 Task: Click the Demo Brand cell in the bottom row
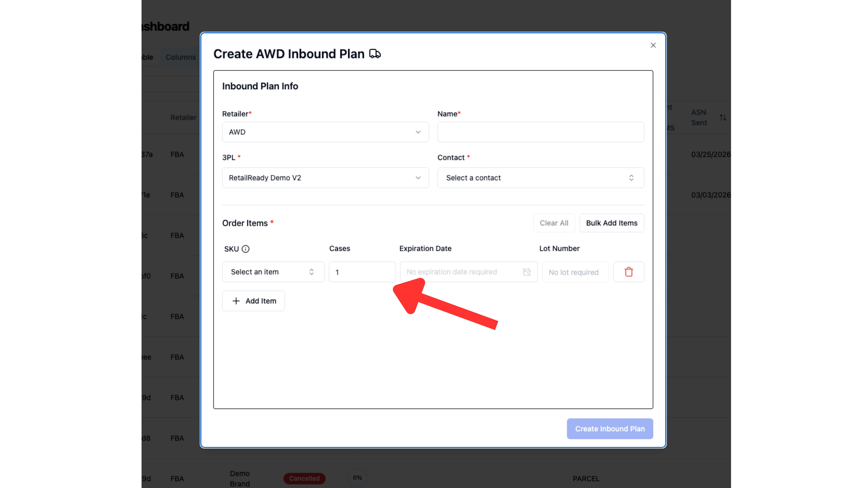(240, 479)
